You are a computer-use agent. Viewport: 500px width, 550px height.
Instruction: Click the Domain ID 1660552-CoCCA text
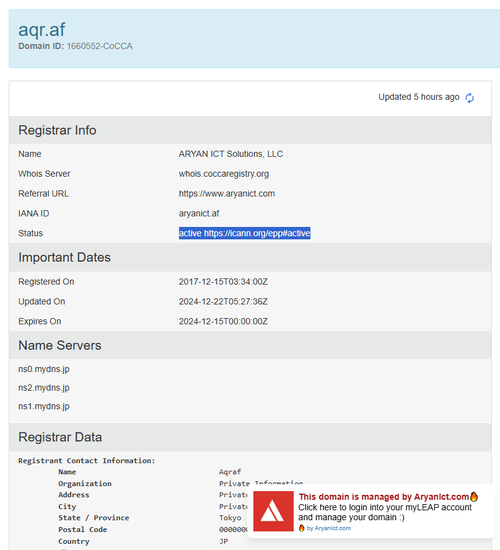(75, 46)
